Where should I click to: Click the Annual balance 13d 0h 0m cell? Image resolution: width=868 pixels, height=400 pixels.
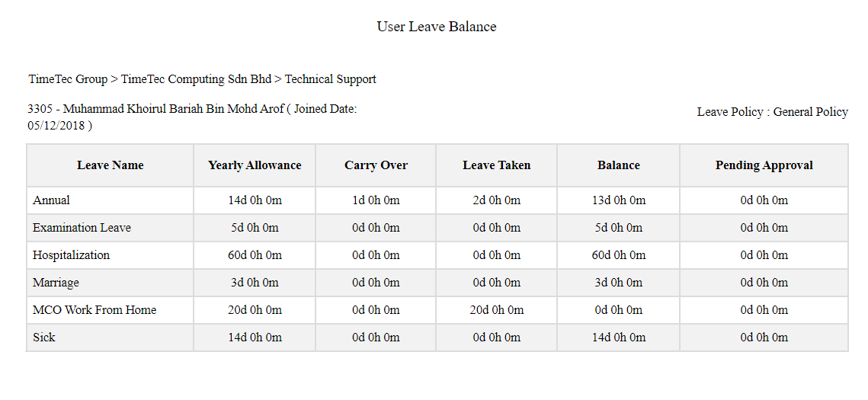pos(618,200)
